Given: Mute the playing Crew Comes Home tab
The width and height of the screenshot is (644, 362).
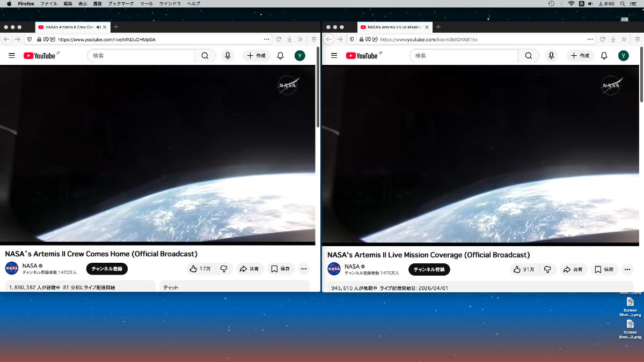Looking at the screenshot, I should pos(99,27).
